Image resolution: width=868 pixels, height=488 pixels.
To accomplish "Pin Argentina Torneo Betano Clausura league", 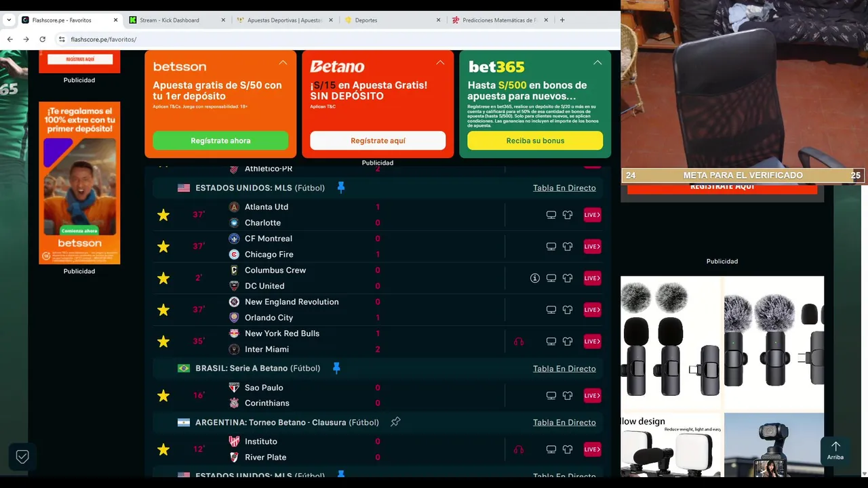I will click(x=395, y=422).
